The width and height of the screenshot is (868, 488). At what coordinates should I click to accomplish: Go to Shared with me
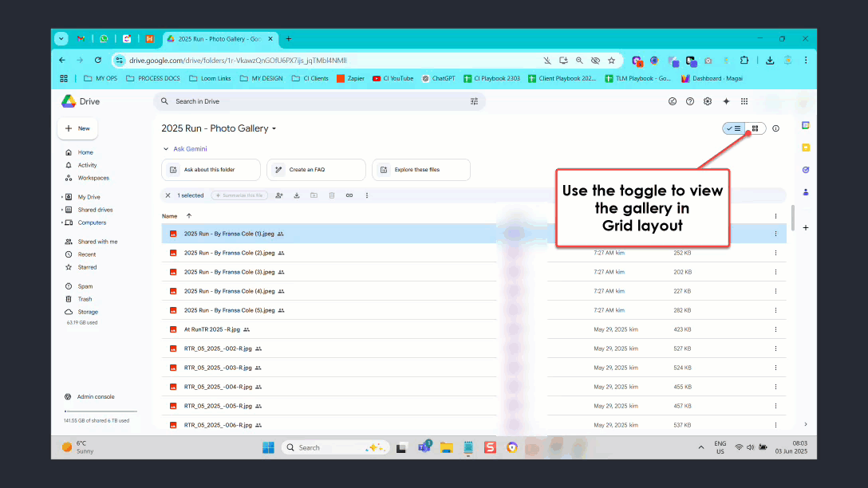pyautogui.click(x=97, y=242)
